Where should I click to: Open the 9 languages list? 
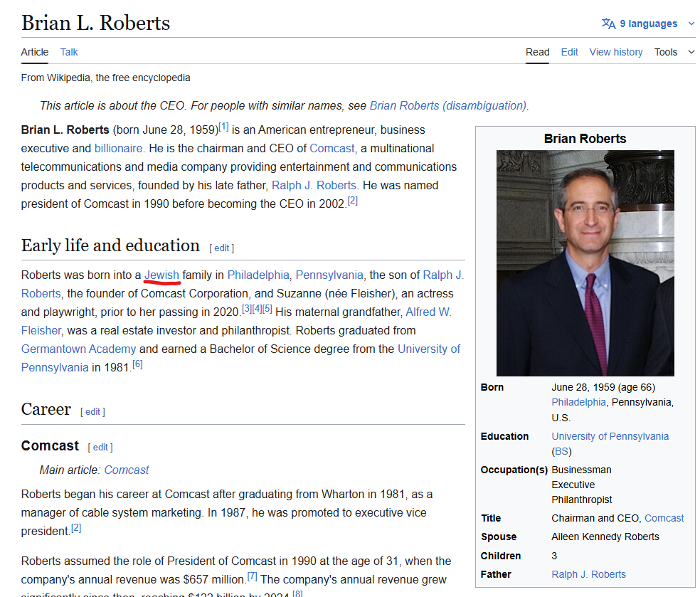648,23
